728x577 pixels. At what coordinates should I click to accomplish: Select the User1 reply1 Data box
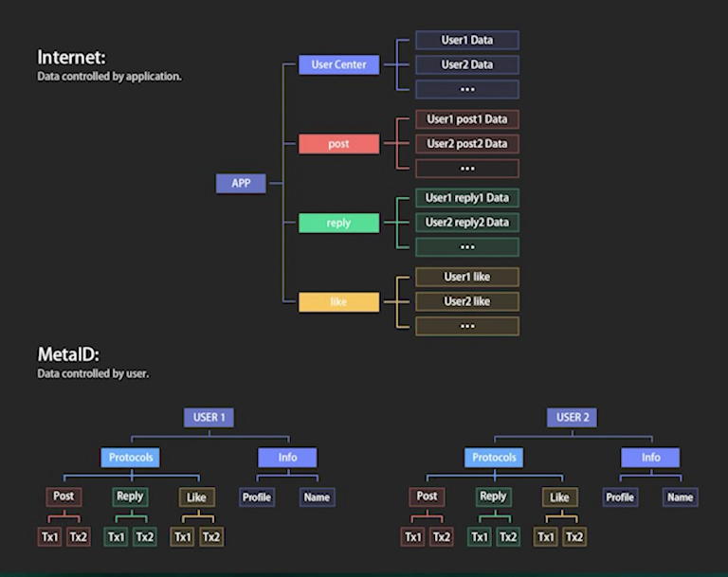pos(467,198)
